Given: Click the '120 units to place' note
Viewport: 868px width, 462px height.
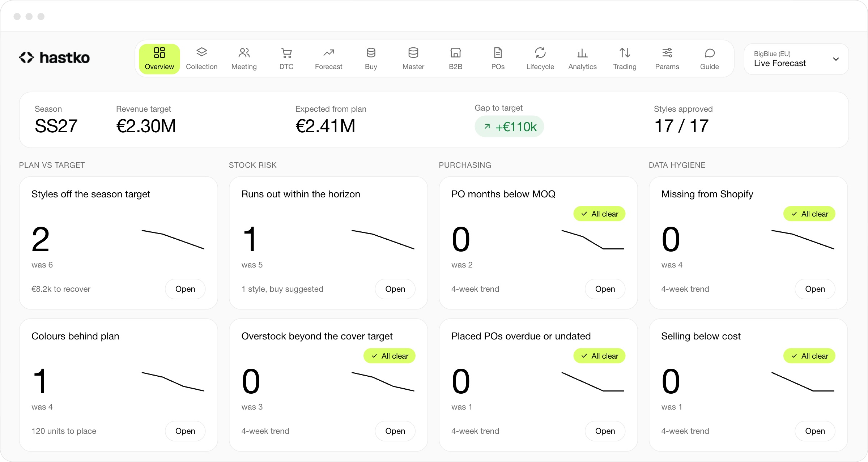Looking at the screenshot, I should click(x=64, y=431).
